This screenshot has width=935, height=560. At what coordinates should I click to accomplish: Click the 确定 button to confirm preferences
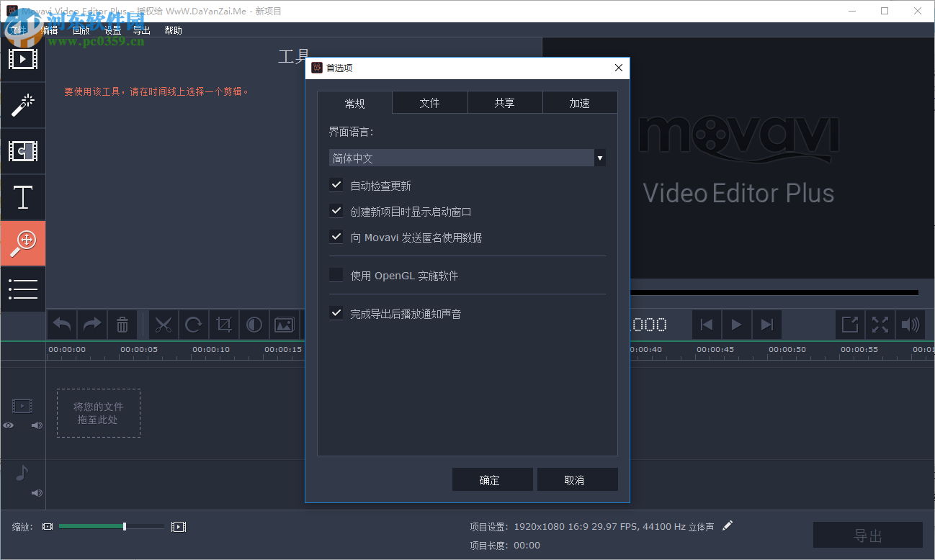493,479
